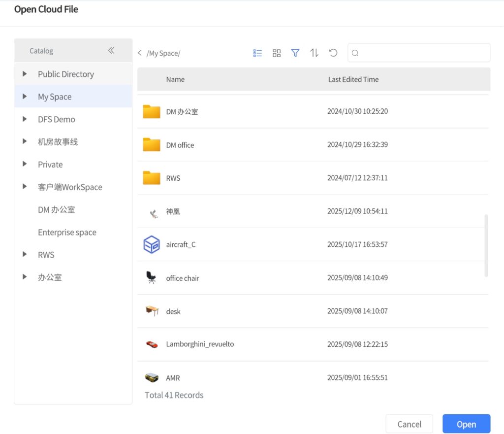The image size is (504, 434).
Task: Expand the Private folder in Catalog
Action: (x=25, y=164)
